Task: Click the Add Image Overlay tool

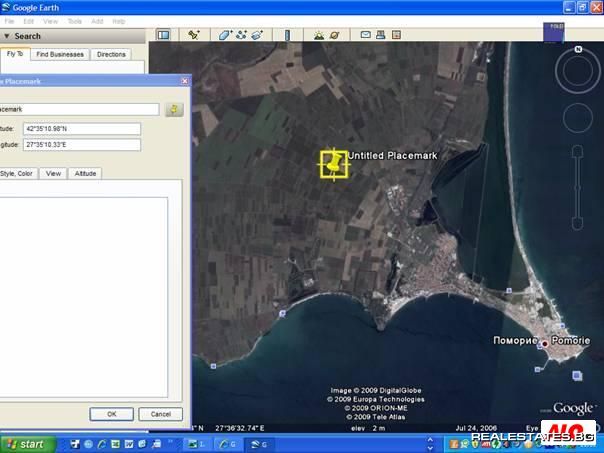Action: [x=257, y=35]
